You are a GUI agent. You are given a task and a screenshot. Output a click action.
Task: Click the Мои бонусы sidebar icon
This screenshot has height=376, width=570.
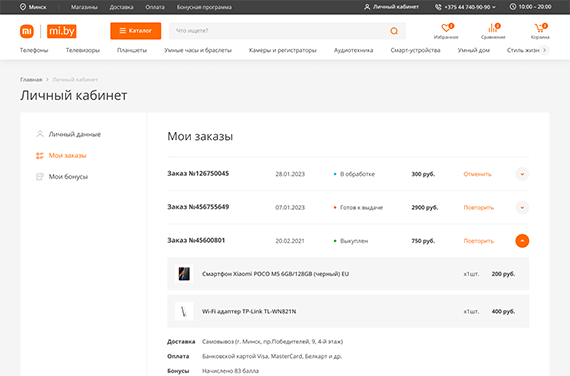pyautogui.click(x=40, y=177)
